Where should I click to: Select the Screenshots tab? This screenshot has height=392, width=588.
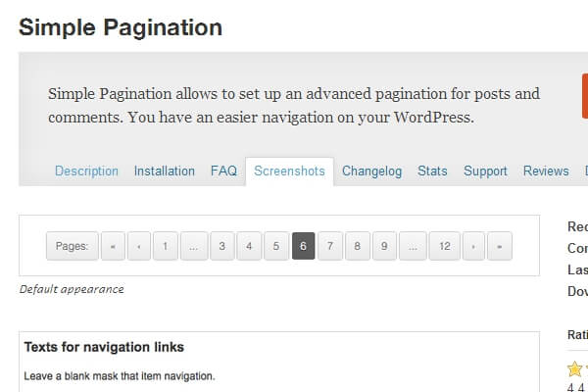tap(289, 171)
